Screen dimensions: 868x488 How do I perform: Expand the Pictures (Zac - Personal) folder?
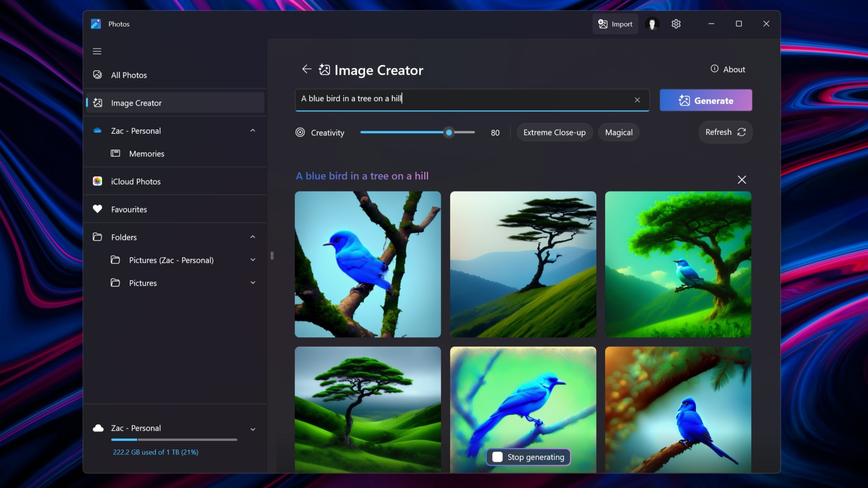coord(253,260)
